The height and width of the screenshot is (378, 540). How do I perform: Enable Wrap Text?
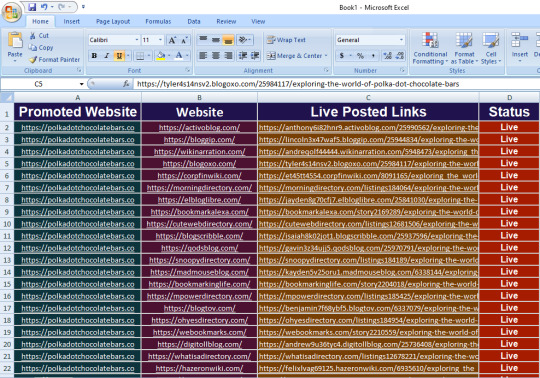(x=286, y=40)
